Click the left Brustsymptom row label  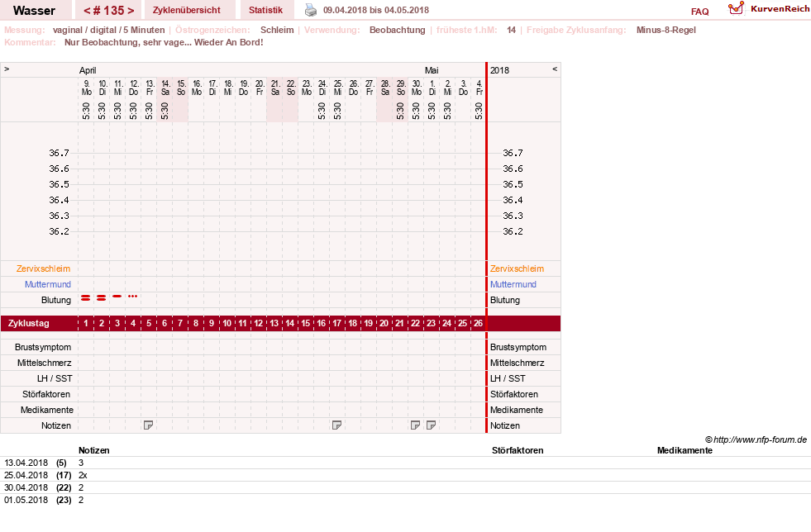click(x=43, y=348)
